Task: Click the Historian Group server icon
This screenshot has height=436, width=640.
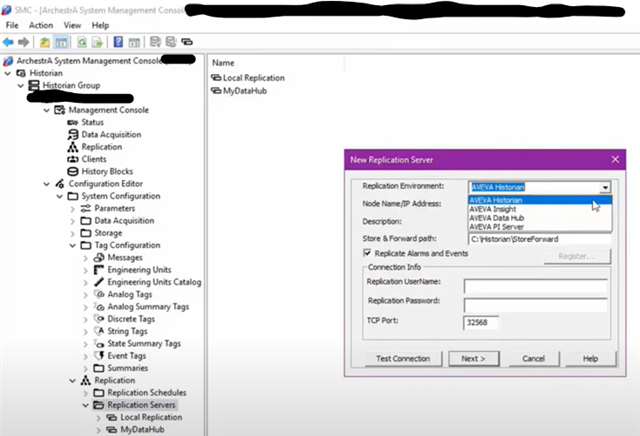Action: [34, 85]
